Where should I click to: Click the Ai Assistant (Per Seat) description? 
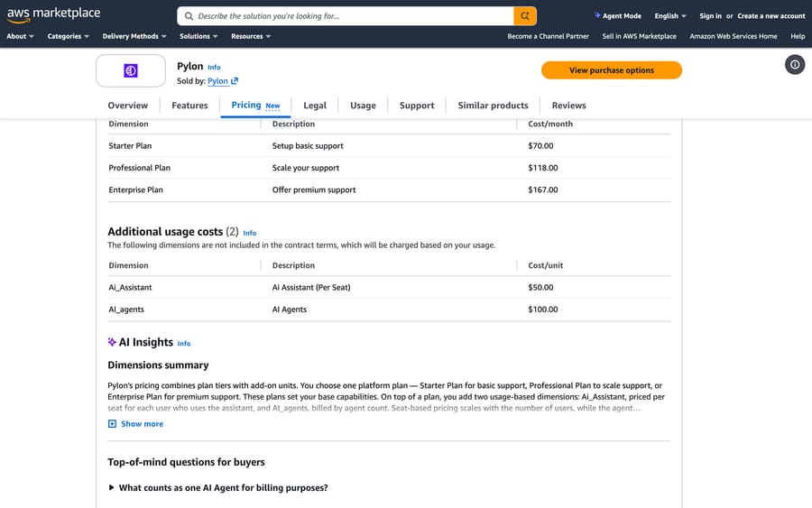pos(311,288)
